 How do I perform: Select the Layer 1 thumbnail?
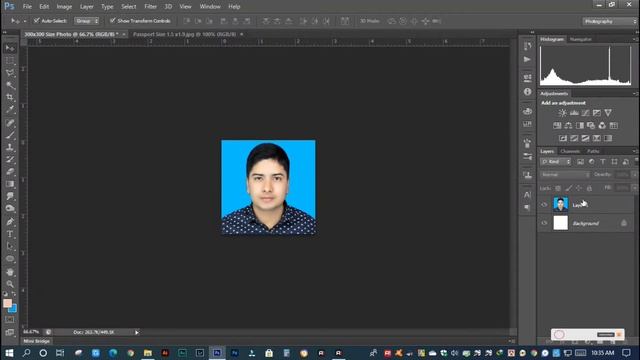[x=560, y=204]
